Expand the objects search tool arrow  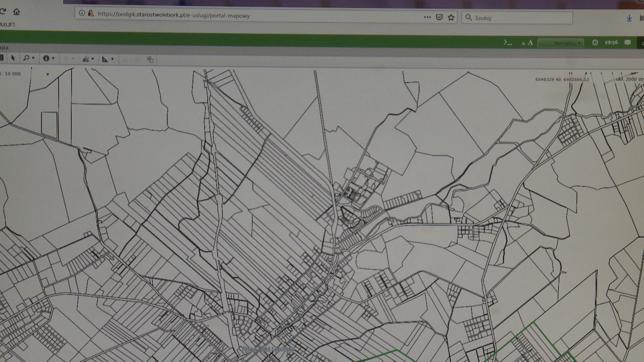pyautogui.click(x=93, y=59)
